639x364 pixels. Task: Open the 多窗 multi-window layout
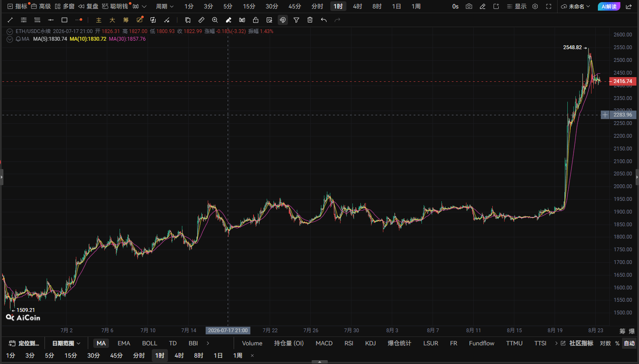coord(65,6)
